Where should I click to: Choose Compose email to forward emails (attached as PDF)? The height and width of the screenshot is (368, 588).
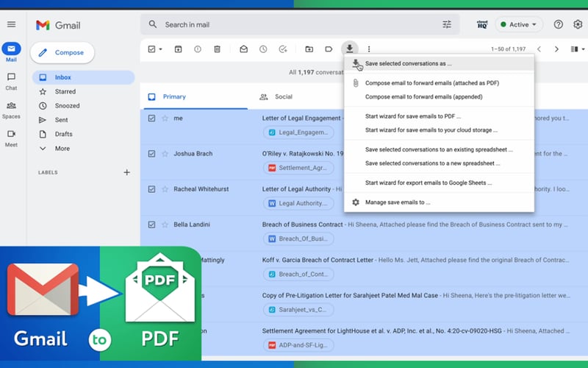point(439,83)
